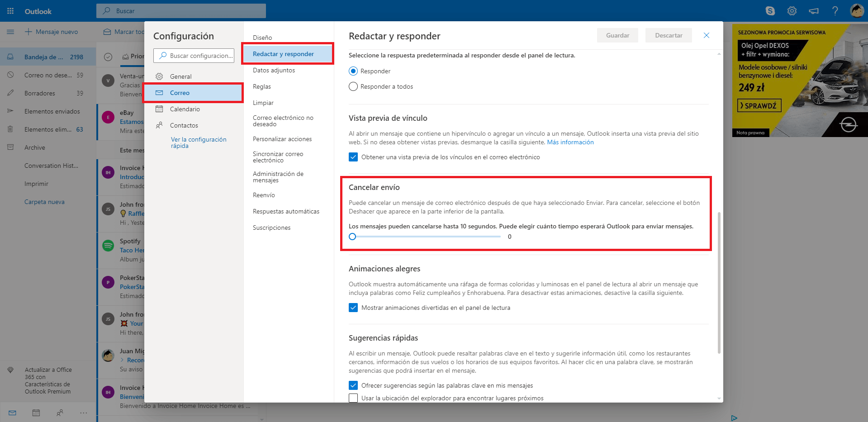Open more modules ellipsis at bottom
The height and width of the screenshot is (422, 868).
pos(83,413)
